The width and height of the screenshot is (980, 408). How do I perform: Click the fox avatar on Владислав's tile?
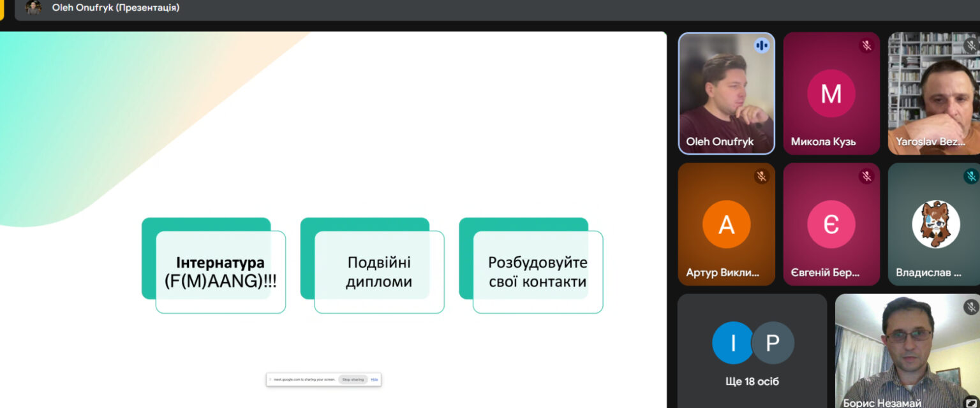click(935, 224)
